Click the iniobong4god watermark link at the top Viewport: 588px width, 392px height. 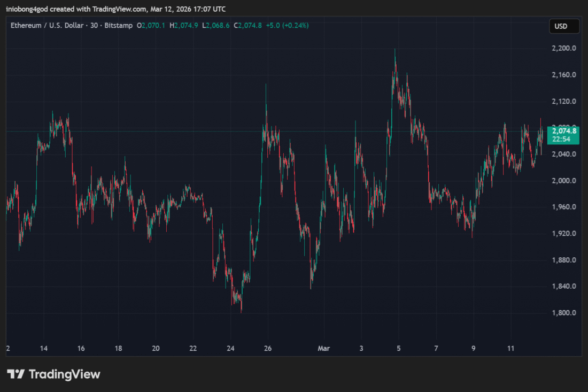coord(25,9)
